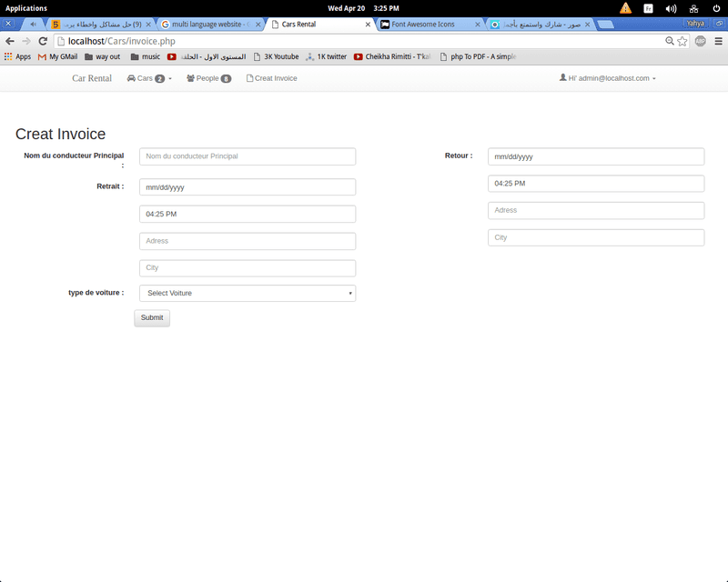Open the php To PDF bookmark
Screen dimensions: 728x582
click(x=479, y=56)
